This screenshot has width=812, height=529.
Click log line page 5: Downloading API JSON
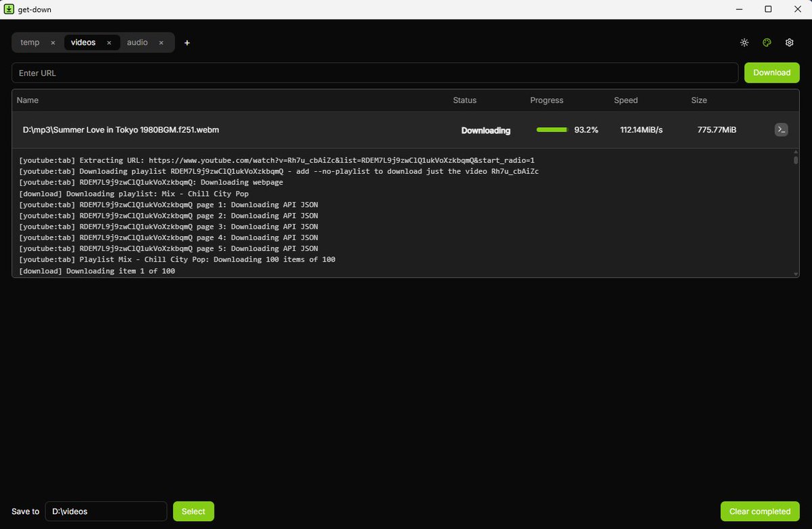(x=168, y=248)
